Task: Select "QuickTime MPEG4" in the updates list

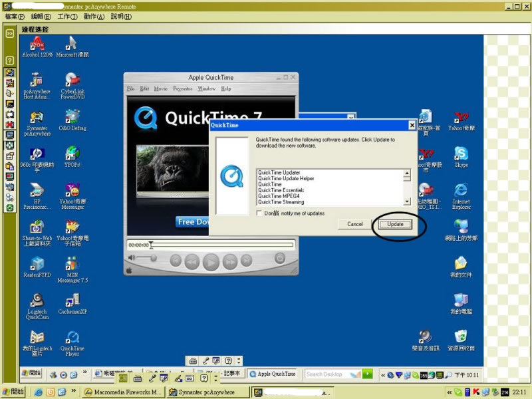Action: [279, 196]
